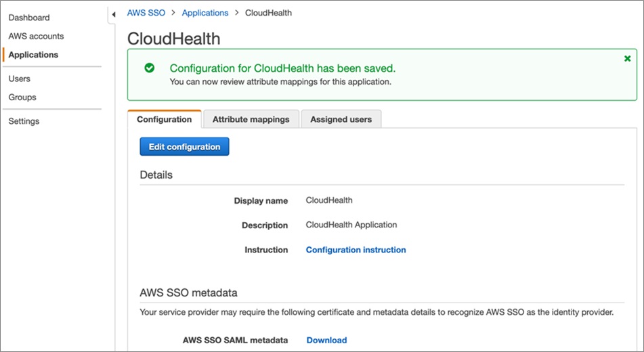Go to AWS accounts in sidebar
Screen dimensions: 644x352
coord(36,36)
